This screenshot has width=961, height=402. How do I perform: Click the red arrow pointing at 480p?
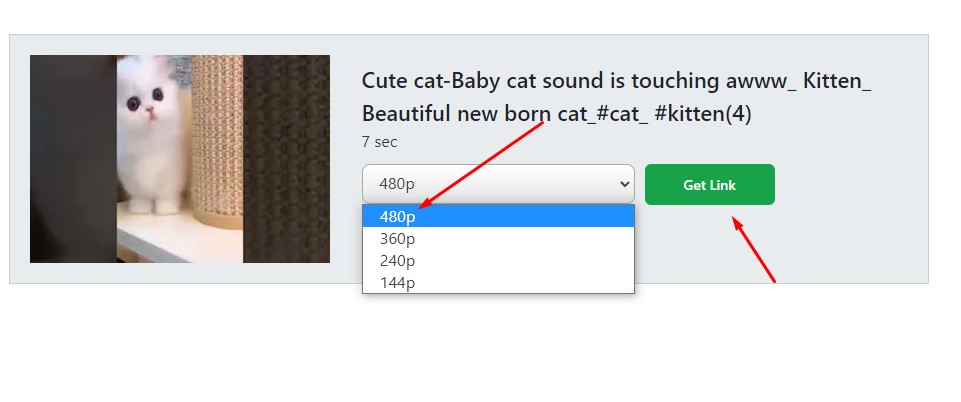[x=480, y=166]
